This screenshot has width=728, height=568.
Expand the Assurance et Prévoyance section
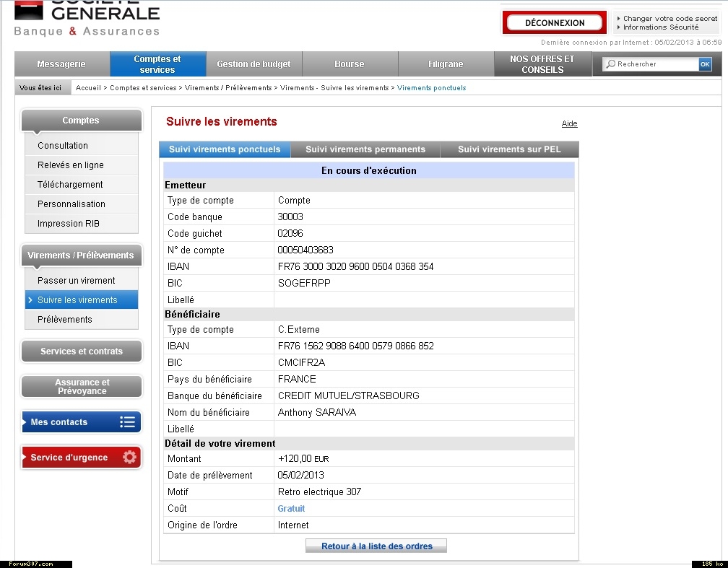82,387
